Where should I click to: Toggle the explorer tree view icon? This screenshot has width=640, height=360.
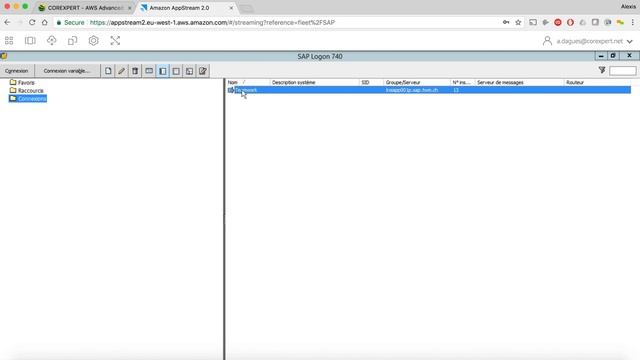pos(162,71)
